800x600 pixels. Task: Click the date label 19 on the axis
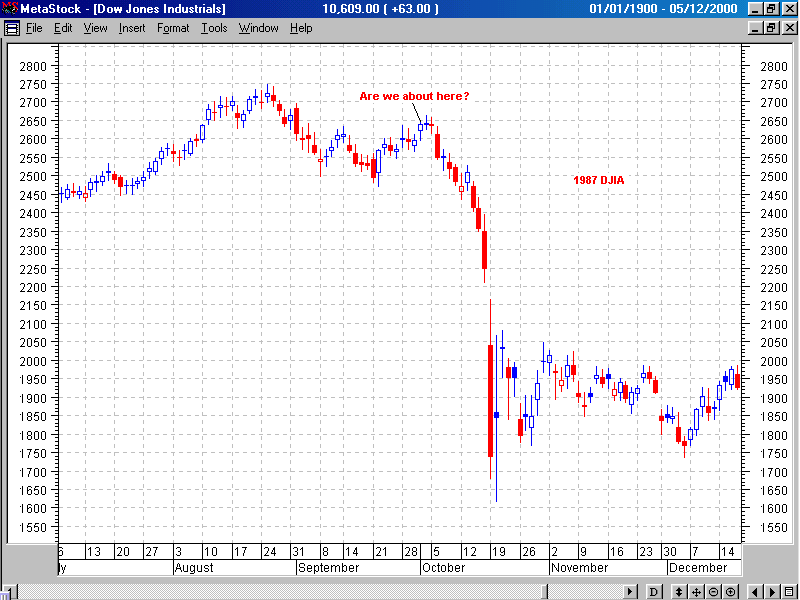click(x=498, y=552)
